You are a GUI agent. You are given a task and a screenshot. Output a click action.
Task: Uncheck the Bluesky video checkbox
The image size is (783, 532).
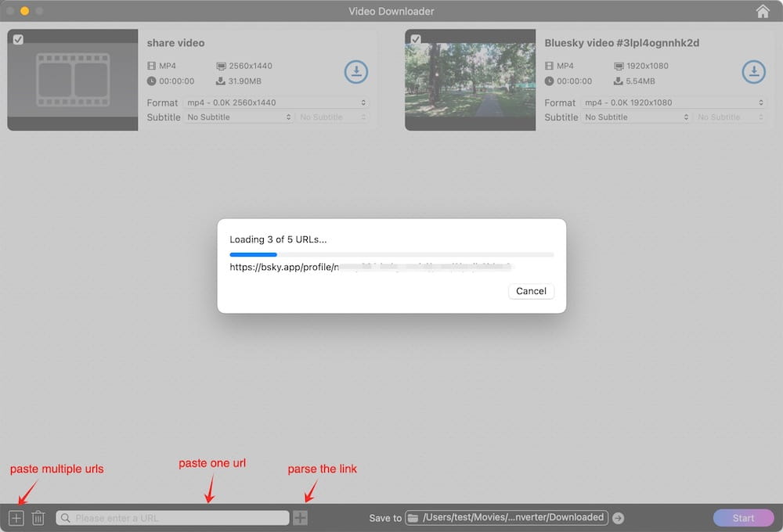coord(416,40)
